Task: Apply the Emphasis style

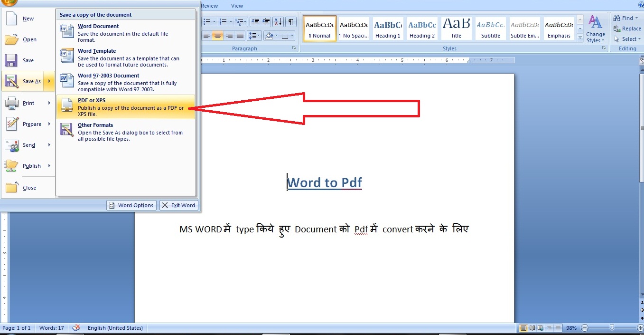Action: click(559, 29)
